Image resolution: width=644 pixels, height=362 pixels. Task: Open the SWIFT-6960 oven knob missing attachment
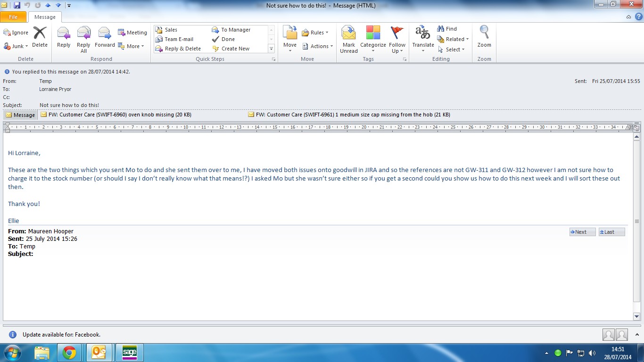click(116, 115)
